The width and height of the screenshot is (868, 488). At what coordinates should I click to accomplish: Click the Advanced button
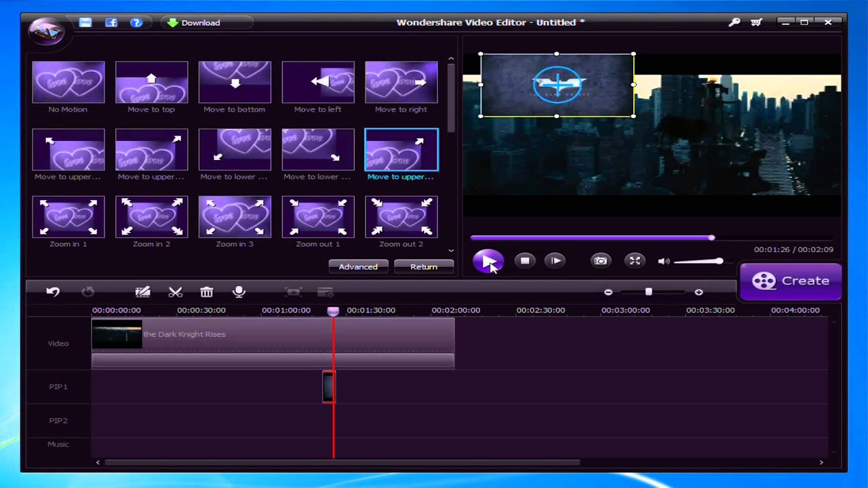(358, 266)
